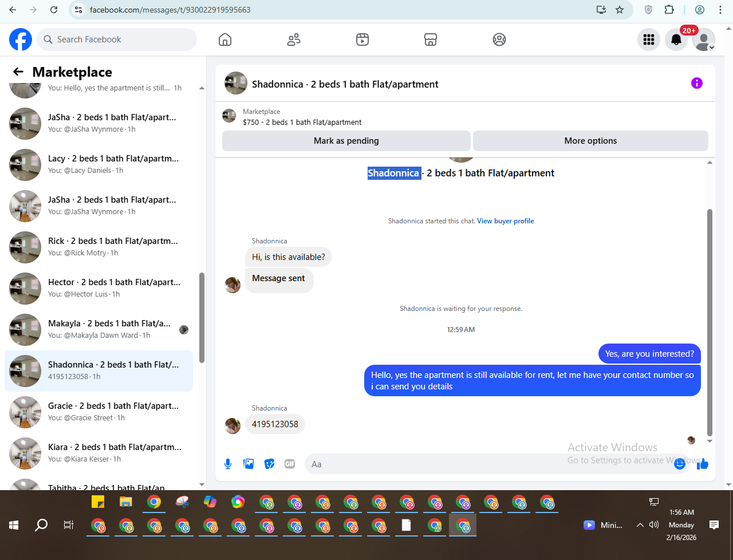The width and height of the screenshot is (733, 560).
Task: Open the notifications bell icon
Action: point(676,40)
